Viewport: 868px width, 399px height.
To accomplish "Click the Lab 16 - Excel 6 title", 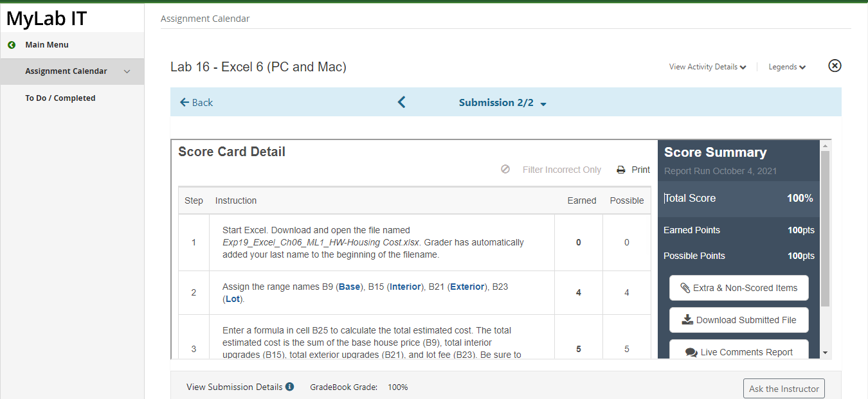I will (x=258, y=67).
